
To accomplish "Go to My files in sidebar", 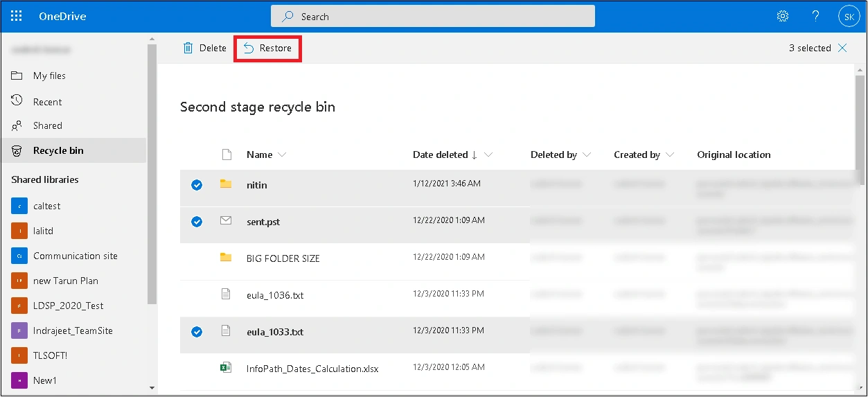I will (49, 76).
